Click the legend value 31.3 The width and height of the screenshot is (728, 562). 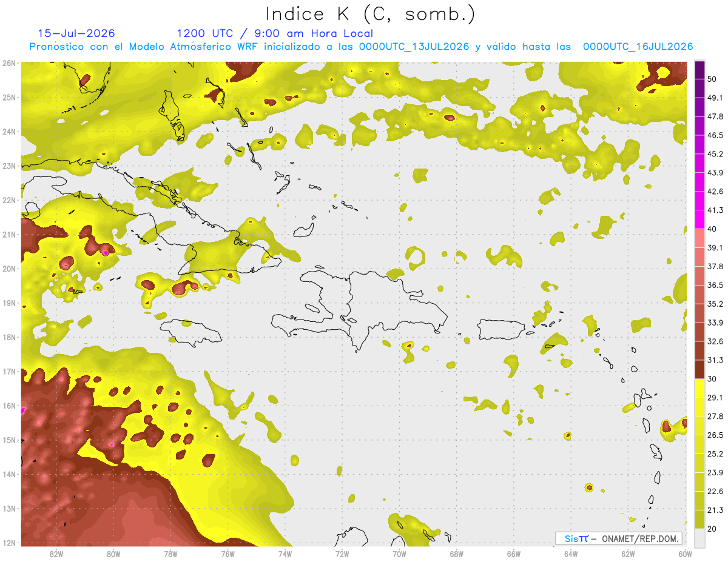click(715, 360)
